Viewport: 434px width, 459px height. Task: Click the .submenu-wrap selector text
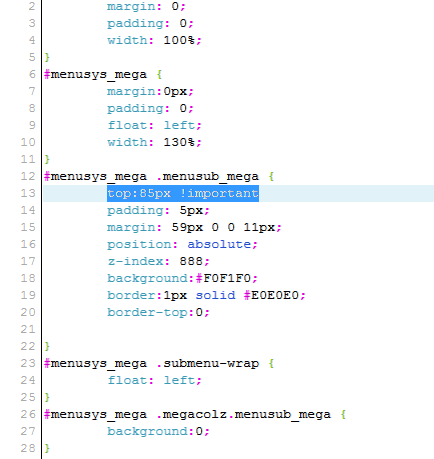click(x=207, y=363)
